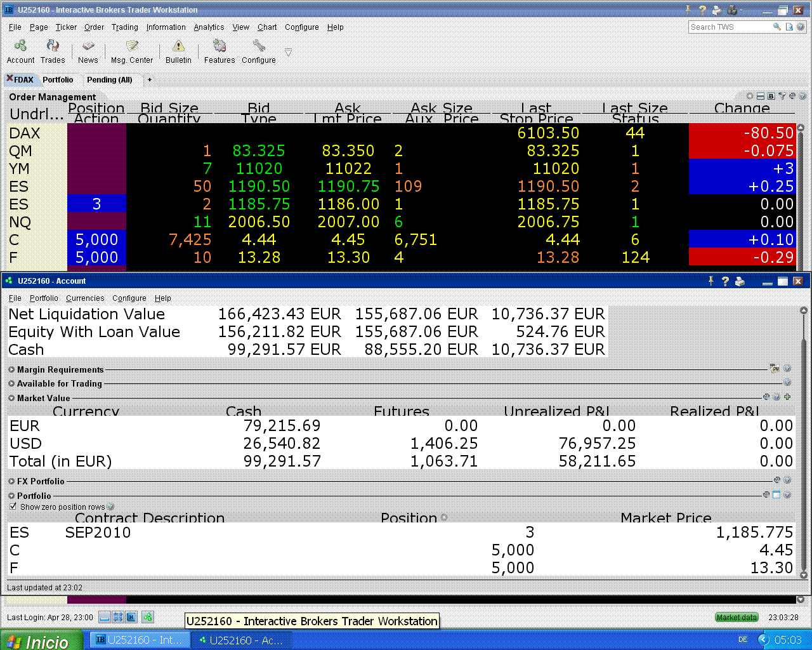The height and width of the screenshot is (650, 812).
Task: Expand the Margin Requirements section
Action: [11, 369]
